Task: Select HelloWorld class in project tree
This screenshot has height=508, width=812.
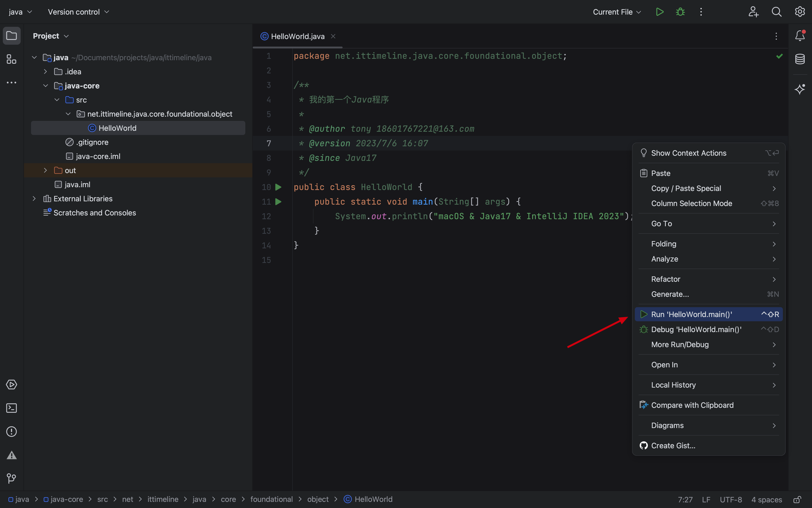Action: pyautogui.click(x=138, y=128)
